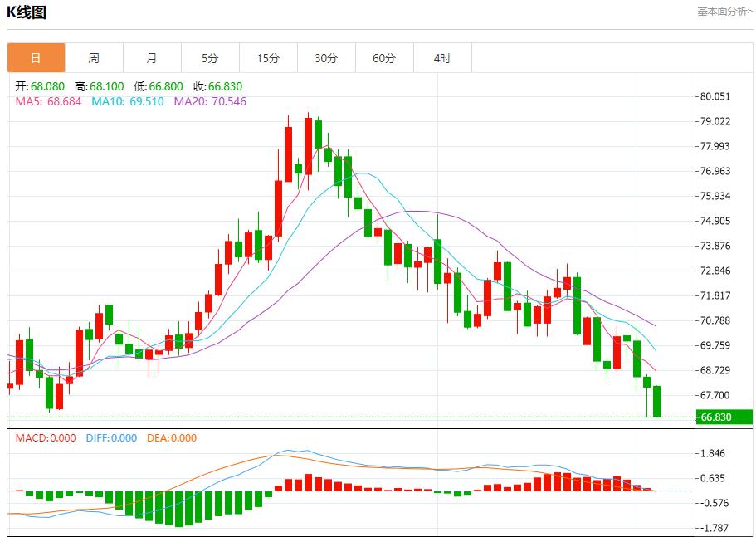Click the MA10 indicator label
The height and width of the screenshot is (537, 756).
pos(128,102)
